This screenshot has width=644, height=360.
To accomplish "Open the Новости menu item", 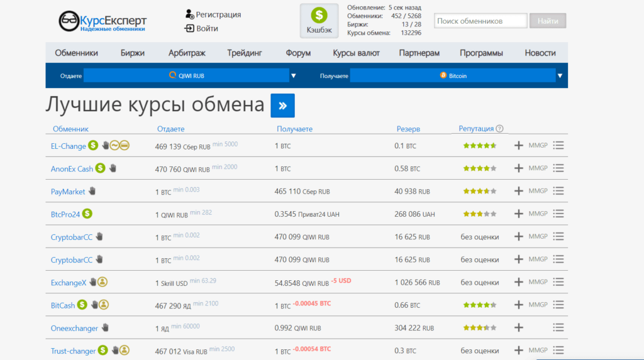I will point(540,53).
